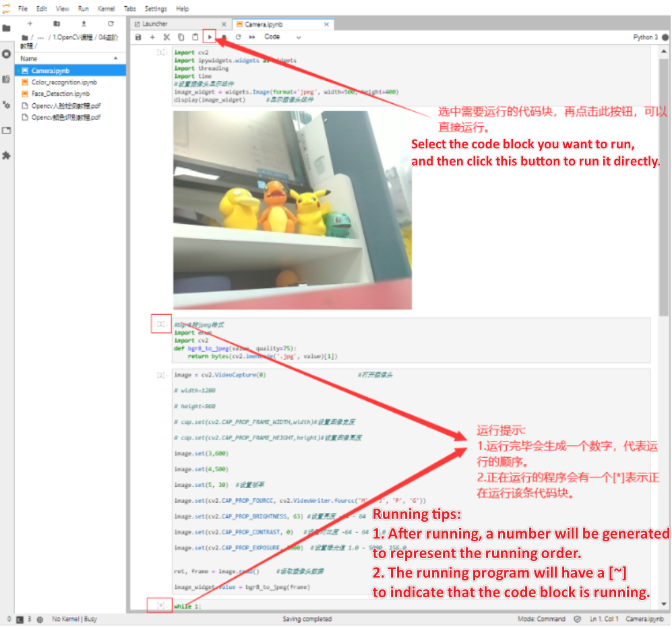
Task: Click the New Launcher plus icon
Action: coord(30,24)
